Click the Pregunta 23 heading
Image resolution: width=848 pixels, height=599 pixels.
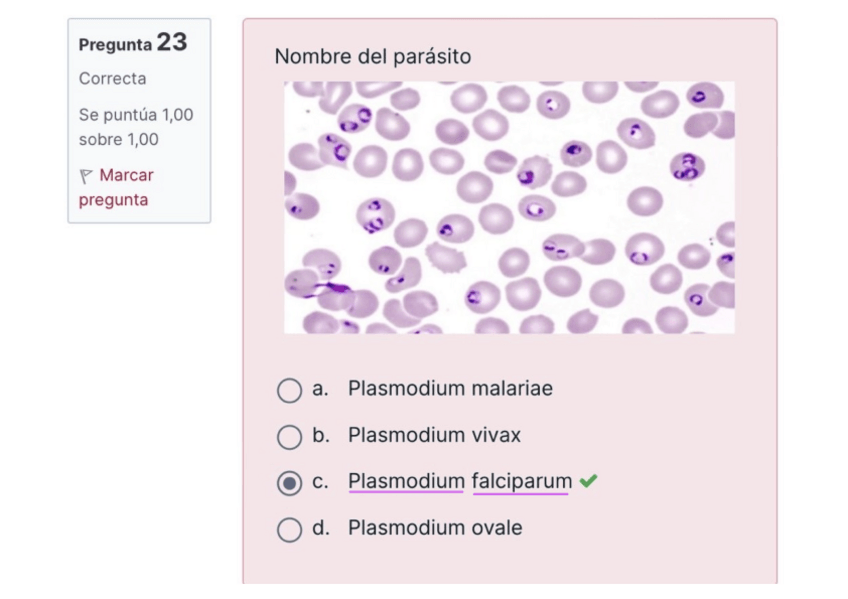coord(132,43)
